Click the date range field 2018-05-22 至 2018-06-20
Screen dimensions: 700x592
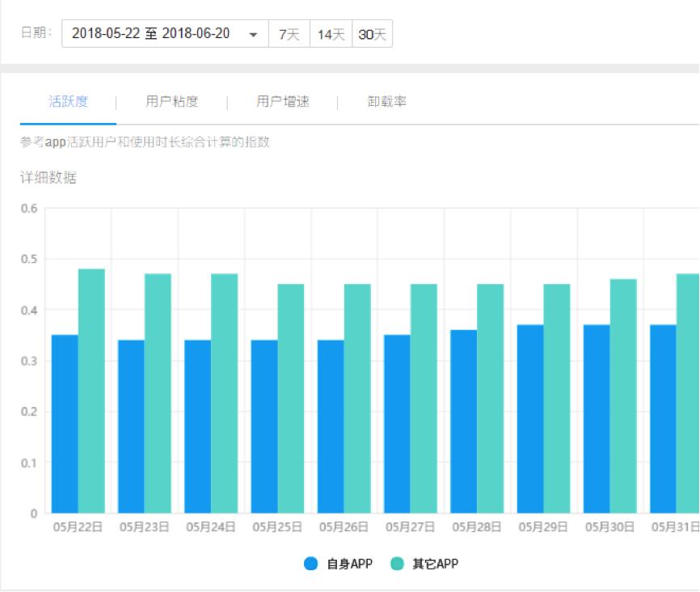(x=150, y=35)
